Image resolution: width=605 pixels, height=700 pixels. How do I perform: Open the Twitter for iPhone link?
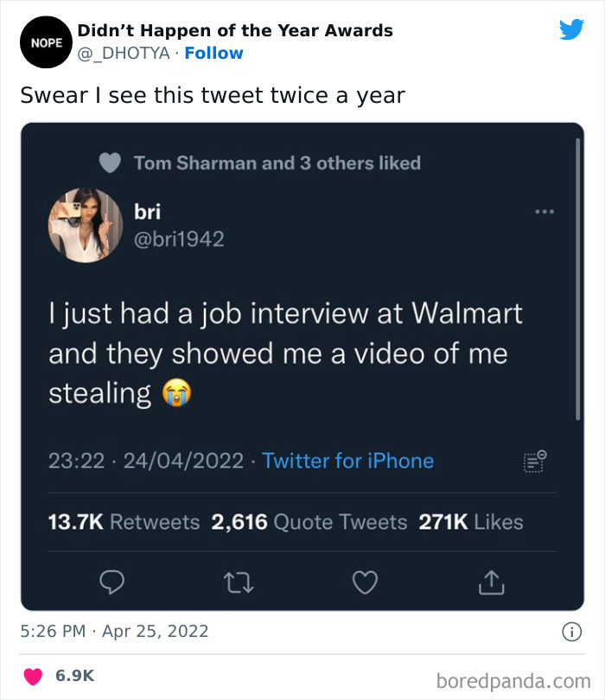click(347, 461)
